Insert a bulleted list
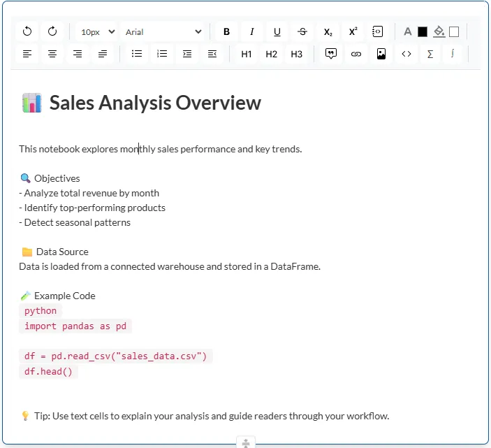This screenshot has height=448, width=491. pos(137,54)
